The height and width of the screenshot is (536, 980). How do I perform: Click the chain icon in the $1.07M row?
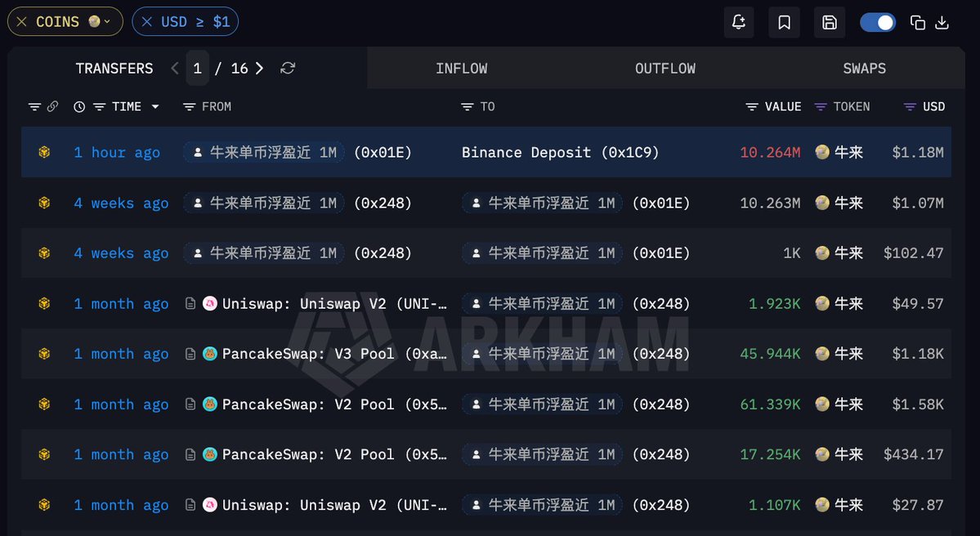(44, 203)
